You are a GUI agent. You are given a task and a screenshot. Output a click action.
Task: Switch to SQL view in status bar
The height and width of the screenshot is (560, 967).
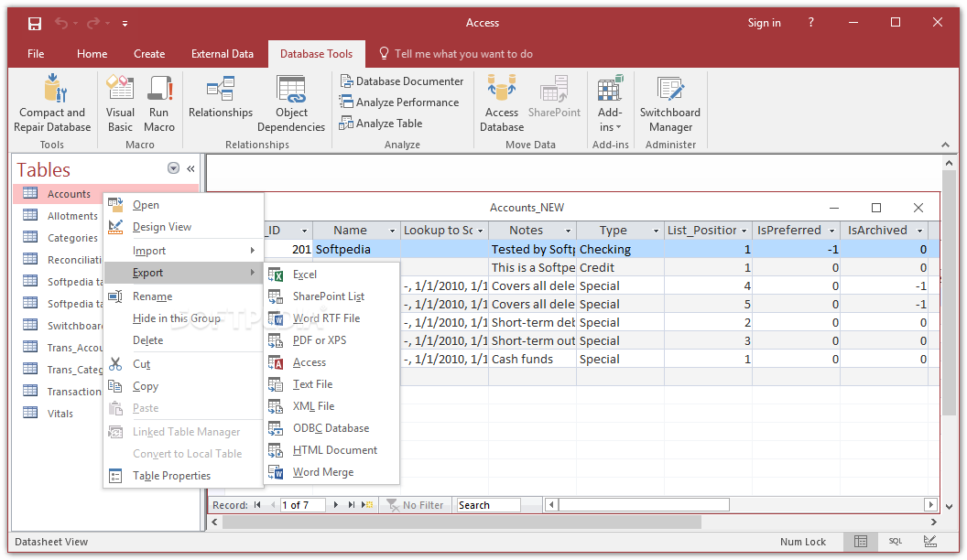pyautogui.click(x=896, y=542)
